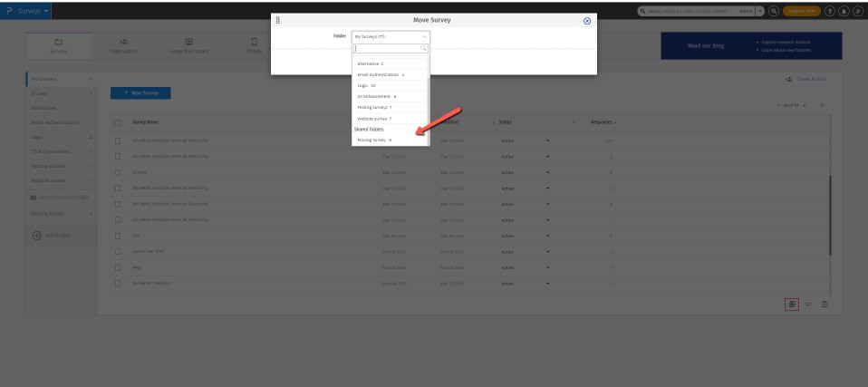The image size is (868, 387).
Task: Click the Share Folder person icon
Action: (788, 79)
